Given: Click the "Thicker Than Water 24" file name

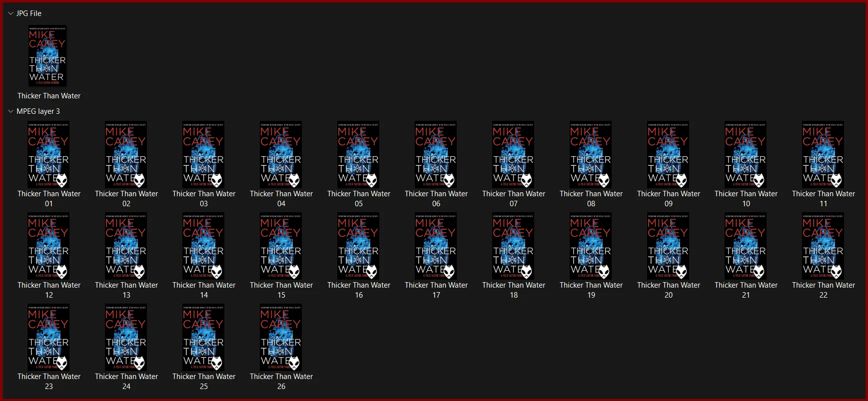Looking at the screenshot, I should [126, 382].
